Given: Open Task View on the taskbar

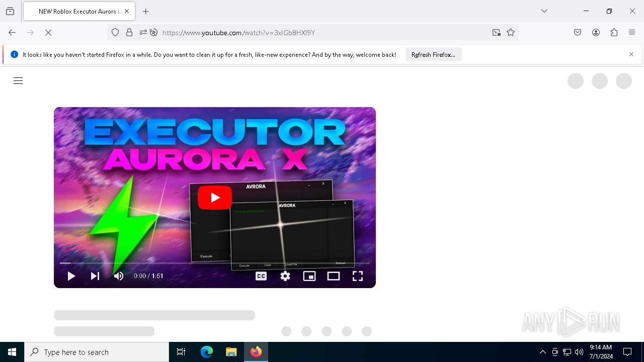Looking at the screenshot, I should click(181, 352).
